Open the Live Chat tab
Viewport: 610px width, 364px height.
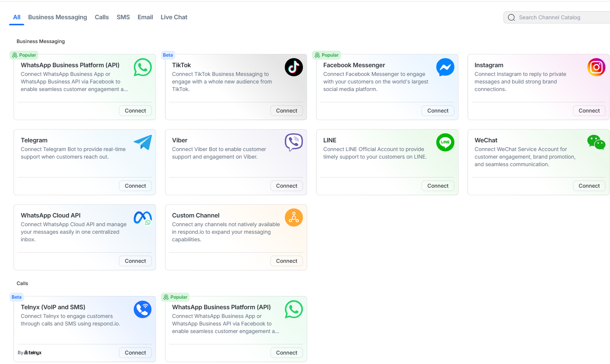(x=174, y=17)
